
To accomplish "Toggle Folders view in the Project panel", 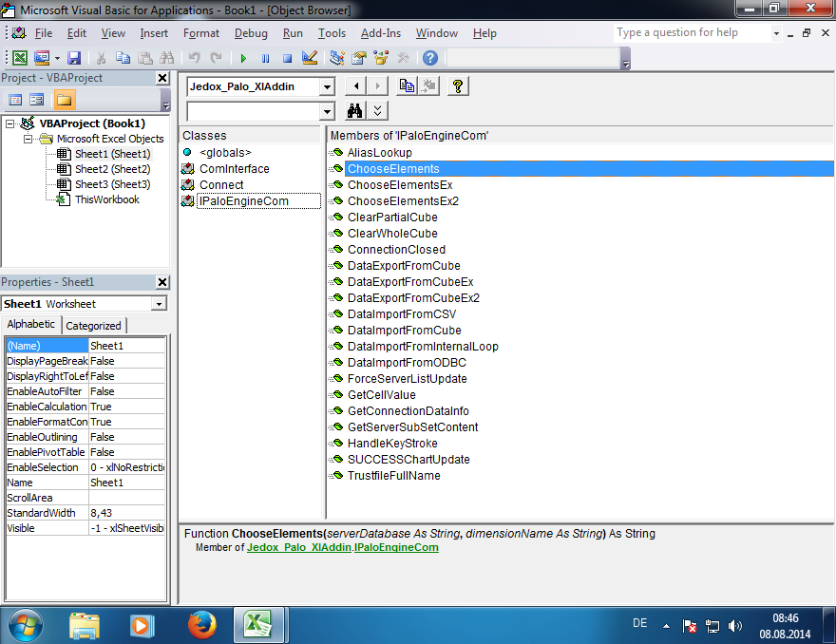I will pyautogui.click(x=65, y=100).
